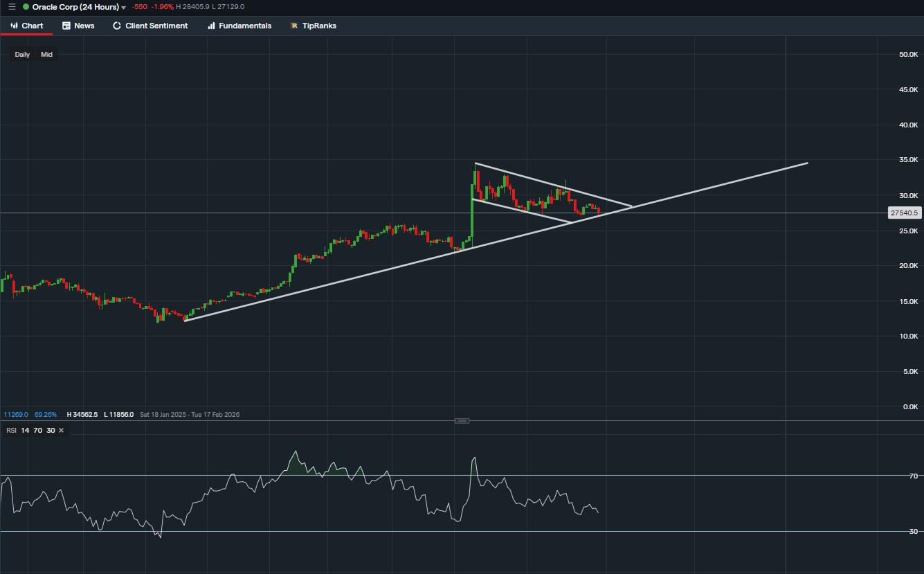Click the TipRanks TR logo icon
Image resolution: width=924 pixels, height=574 pixels.
294,26
